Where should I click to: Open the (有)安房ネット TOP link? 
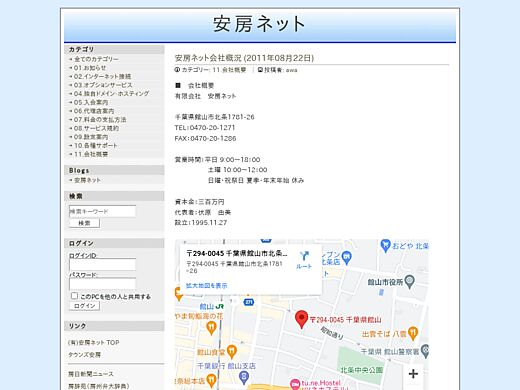click(94, 342)
